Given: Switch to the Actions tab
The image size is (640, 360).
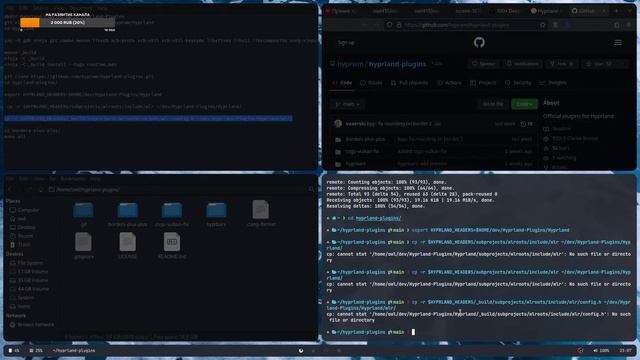Looking at the screenshot, I should (449, 83).
